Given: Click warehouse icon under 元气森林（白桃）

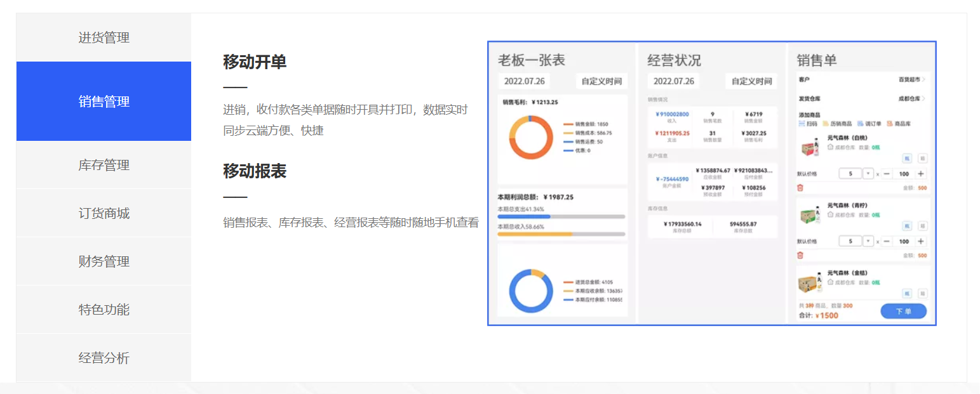Looking at the screenshot, I should (x=830, y=147).
